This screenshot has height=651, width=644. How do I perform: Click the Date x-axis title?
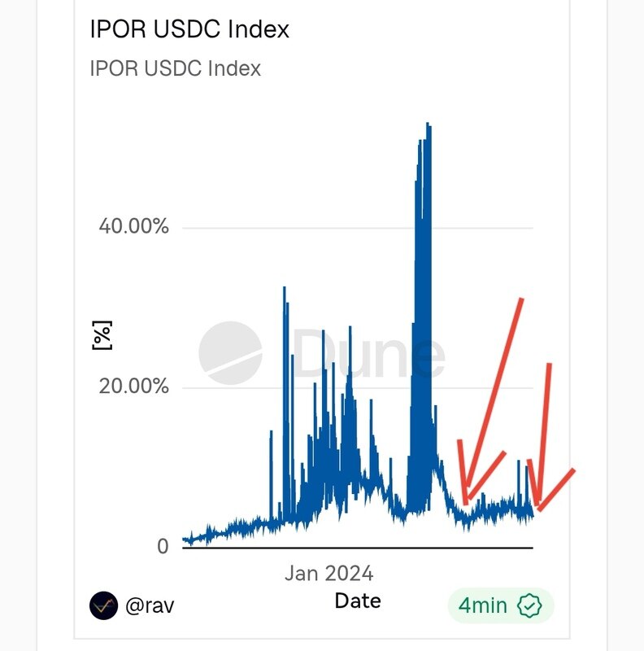358,601
